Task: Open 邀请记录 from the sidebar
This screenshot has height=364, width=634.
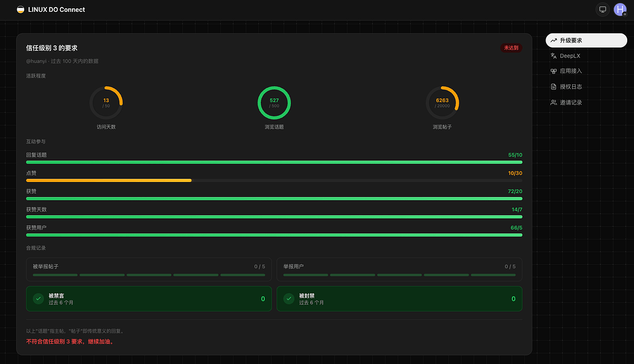Action: [586, 102]
